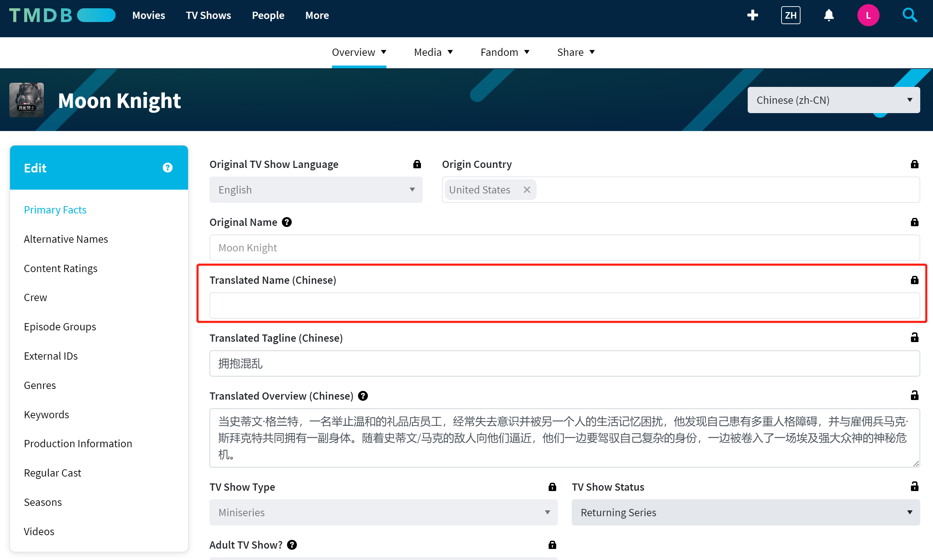The width and height of the screenshot is (933, 560).
Task: Go to Alternative Names section
Action: tap(66, 239)
